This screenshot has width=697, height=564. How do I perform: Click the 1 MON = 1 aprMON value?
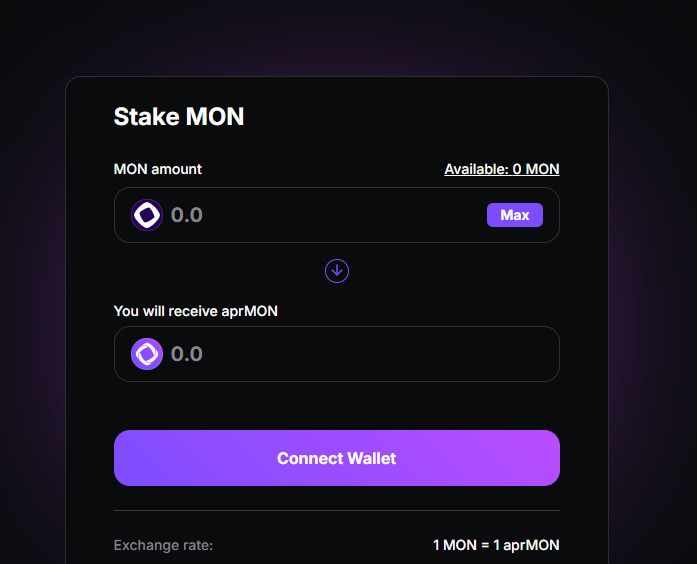[496, 545]
